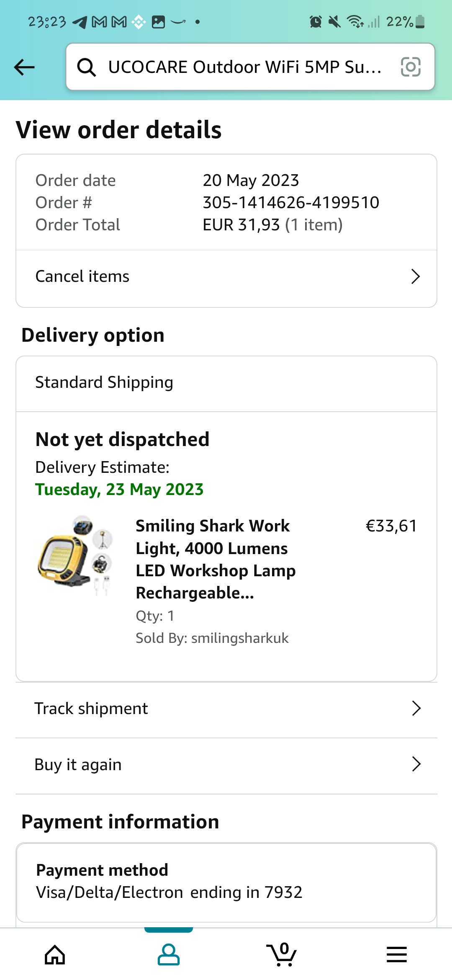Tap the search magnifier icon

click(87, 67)
